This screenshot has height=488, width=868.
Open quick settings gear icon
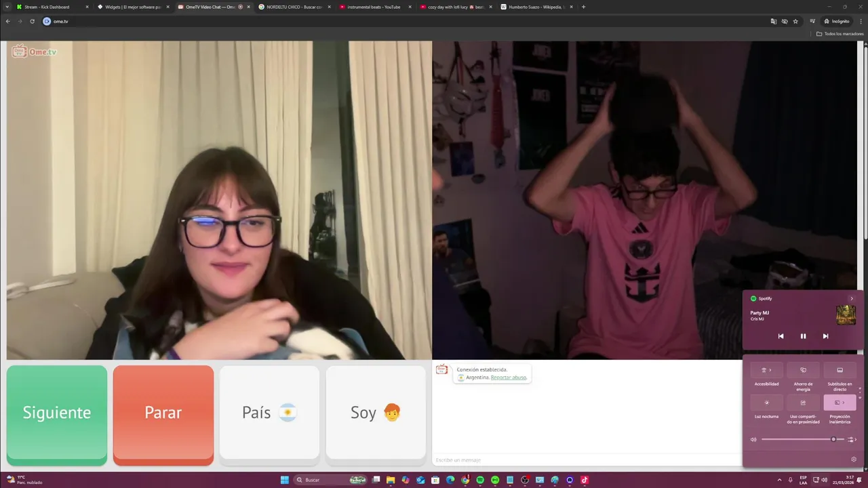pyautogui.click(x=854, y=459)
